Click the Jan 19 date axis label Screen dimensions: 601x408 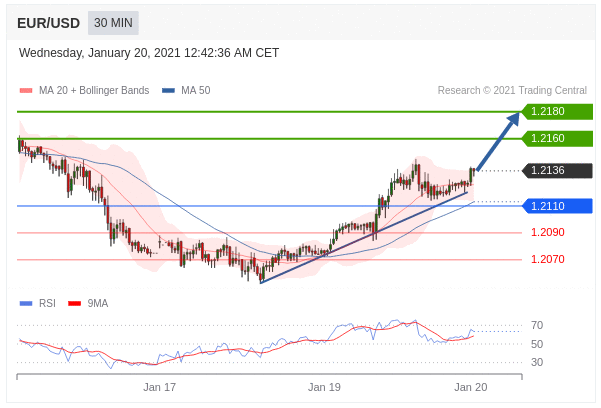click(324, 387)
